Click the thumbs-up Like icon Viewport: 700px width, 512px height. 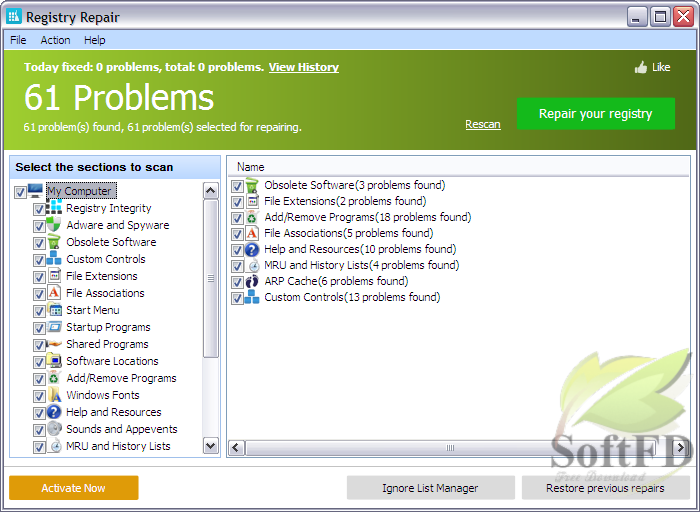click(x=641, y=67)
